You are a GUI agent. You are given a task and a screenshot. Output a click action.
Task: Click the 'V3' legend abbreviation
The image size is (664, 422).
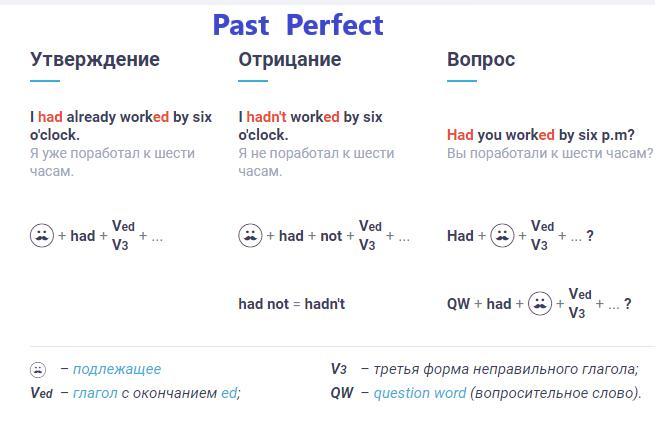[339, 370]
